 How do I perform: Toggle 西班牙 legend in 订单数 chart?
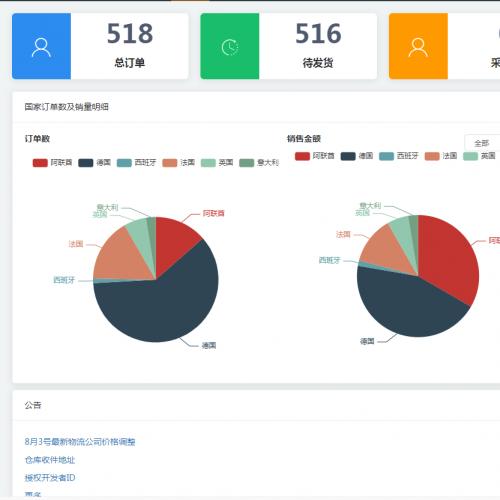click(136, 163)
